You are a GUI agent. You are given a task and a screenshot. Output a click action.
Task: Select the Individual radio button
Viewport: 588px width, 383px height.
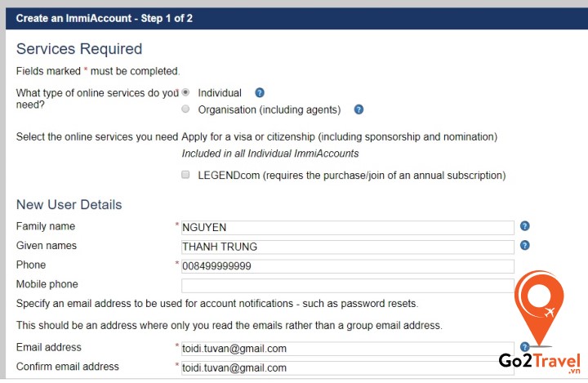(x=186, y=93)
